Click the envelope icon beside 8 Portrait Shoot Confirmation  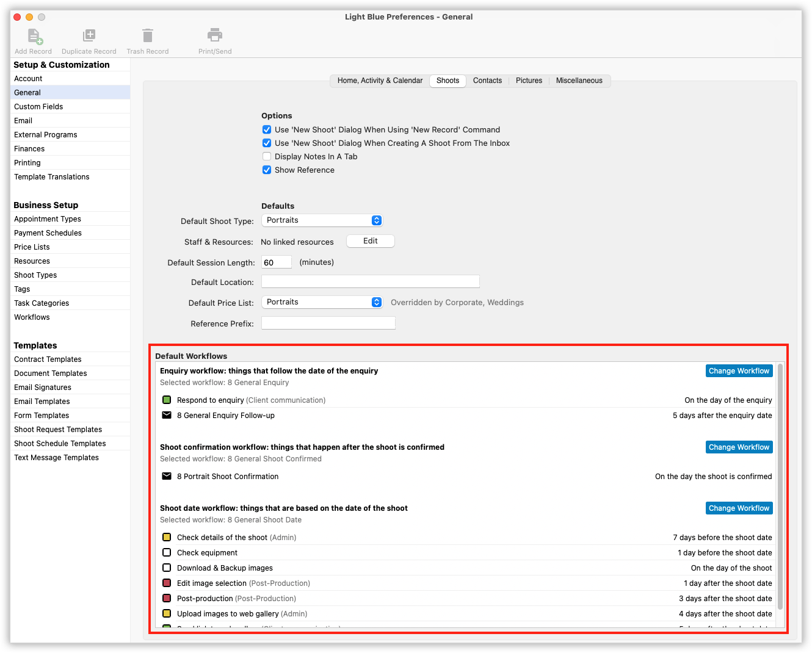point(167,476)
